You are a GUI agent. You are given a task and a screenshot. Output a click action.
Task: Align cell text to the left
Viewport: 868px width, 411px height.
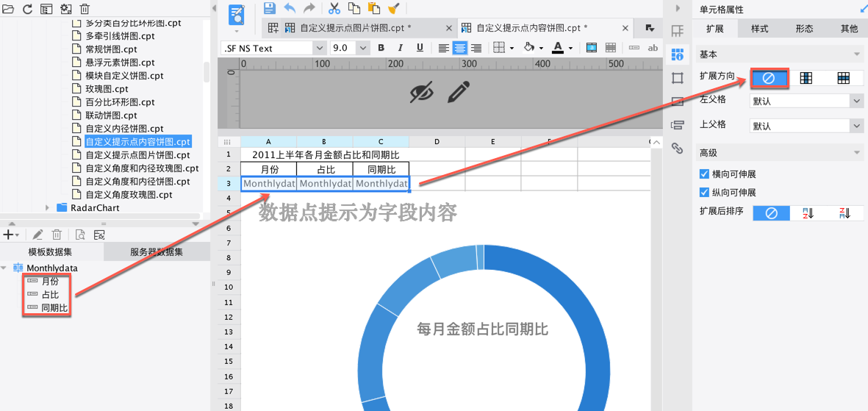[443, 49]
